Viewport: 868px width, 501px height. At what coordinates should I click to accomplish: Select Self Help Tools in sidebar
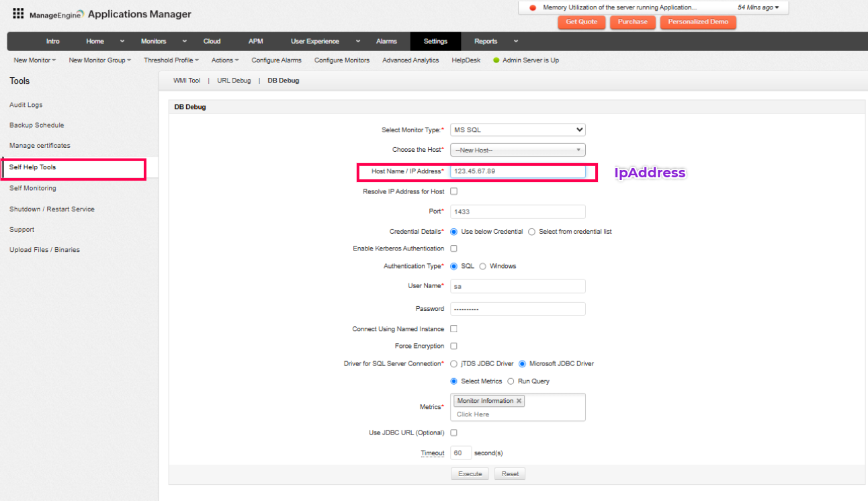(32, 167)
